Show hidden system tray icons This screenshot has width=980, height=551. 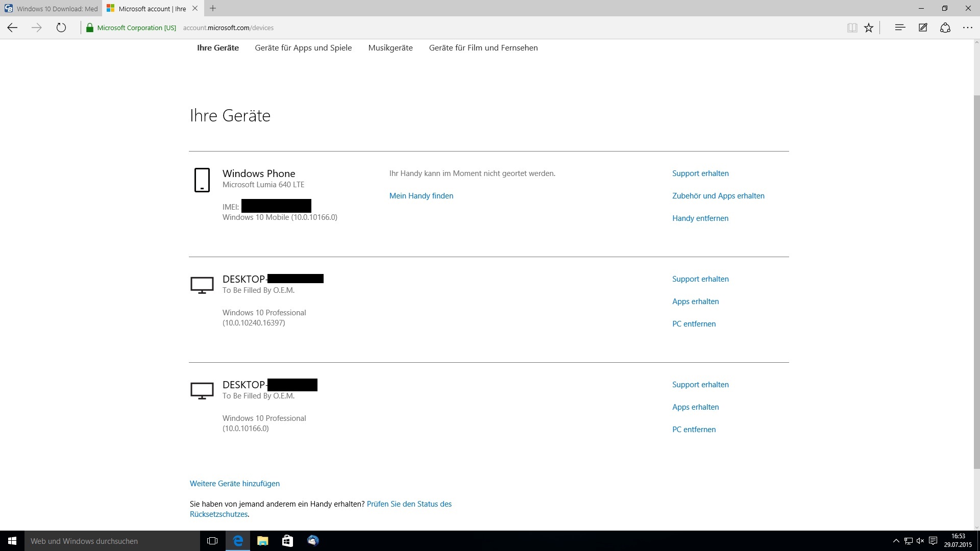point(896,541)
